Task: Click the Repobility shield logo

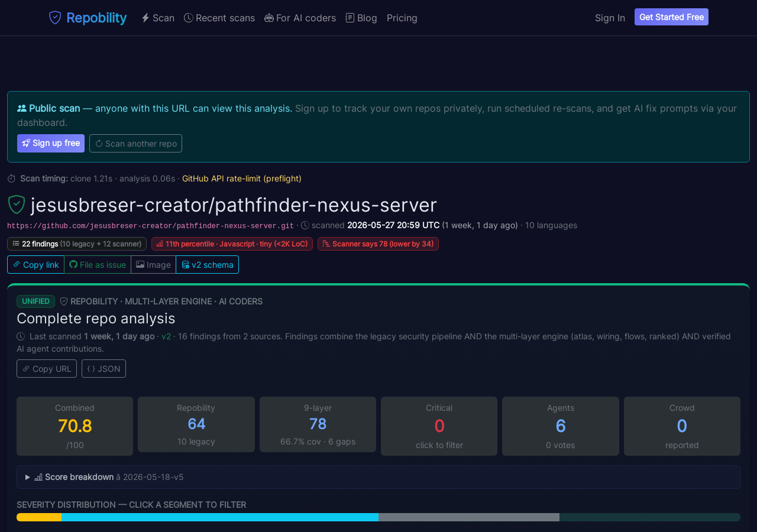Action: tap(55, 18)
